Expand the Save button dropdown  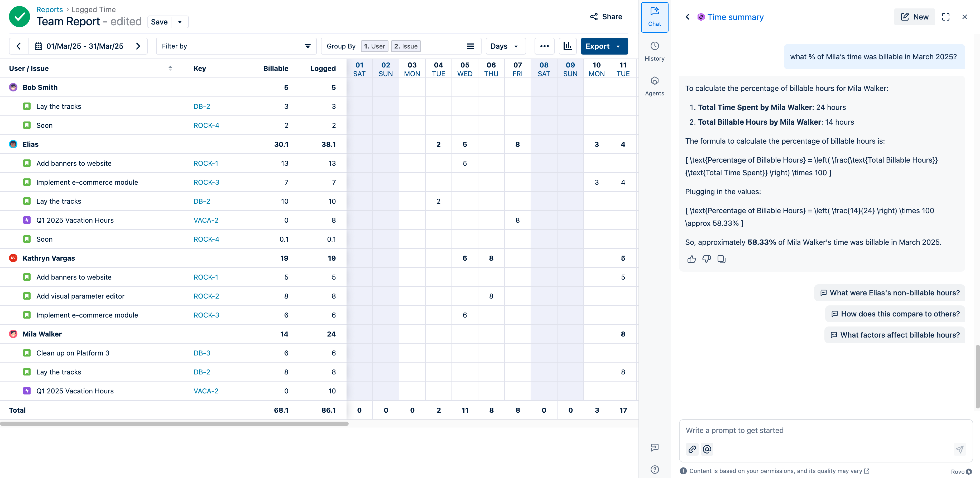click(180, 22)
